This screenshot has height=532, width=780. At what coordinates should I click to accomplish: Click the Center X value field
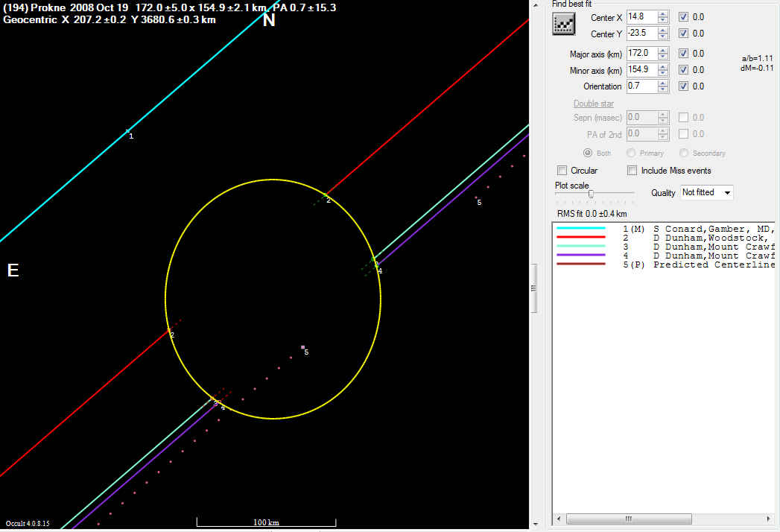pos(642,17)
